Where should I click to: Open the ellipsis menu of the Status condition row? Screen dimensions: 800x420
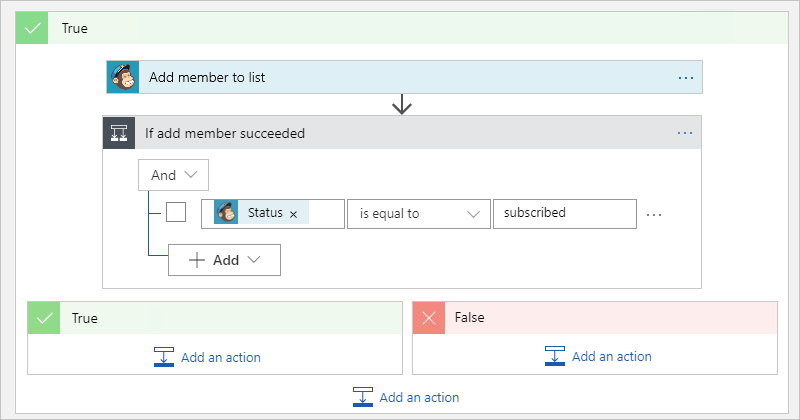click(x=654, y=215)
